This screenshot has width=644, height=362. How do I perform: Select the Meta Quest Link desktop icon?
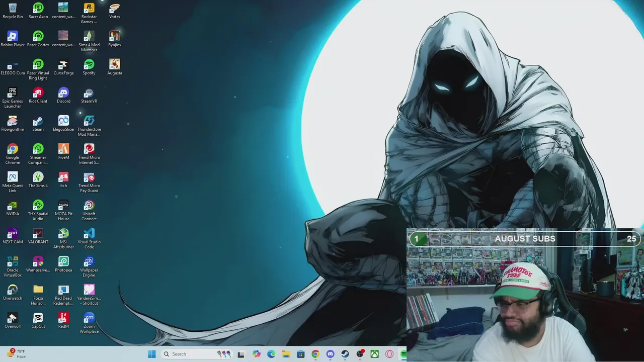click(x=13, y=183)
